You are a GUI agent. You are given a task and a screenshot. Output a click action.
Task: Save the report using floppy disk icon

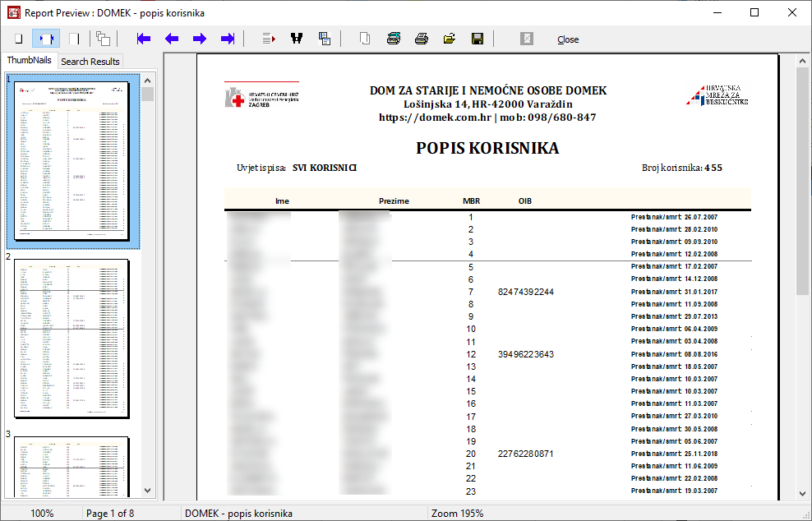(477, 39)
